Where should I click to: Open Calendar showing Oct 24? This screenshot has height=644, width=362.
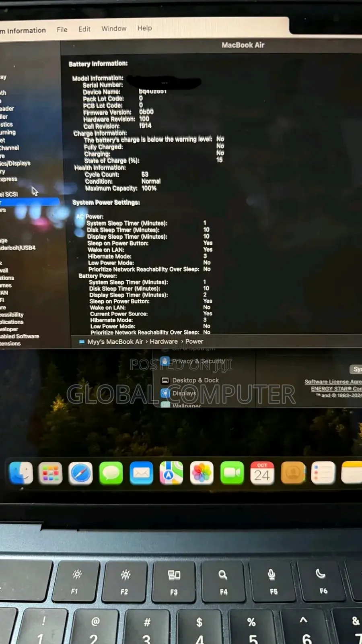pyautogui.click(x=262, y=473)
